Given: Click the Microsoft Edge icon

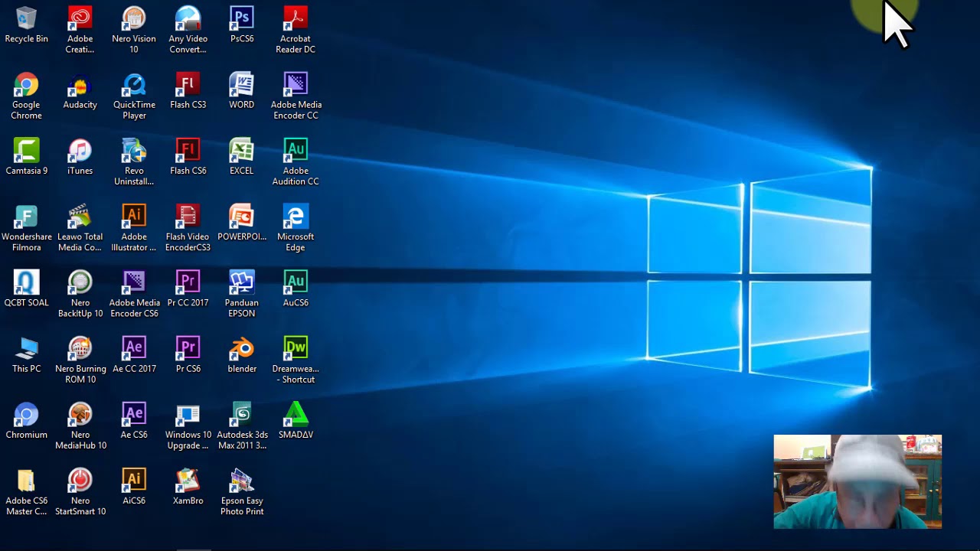Looking at the screenshot, I should [x=296, y=216].
